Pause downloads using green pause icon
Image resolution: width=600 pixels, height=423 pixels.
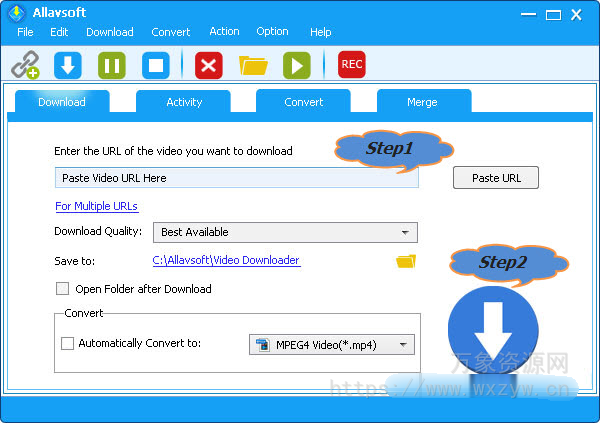112,65
